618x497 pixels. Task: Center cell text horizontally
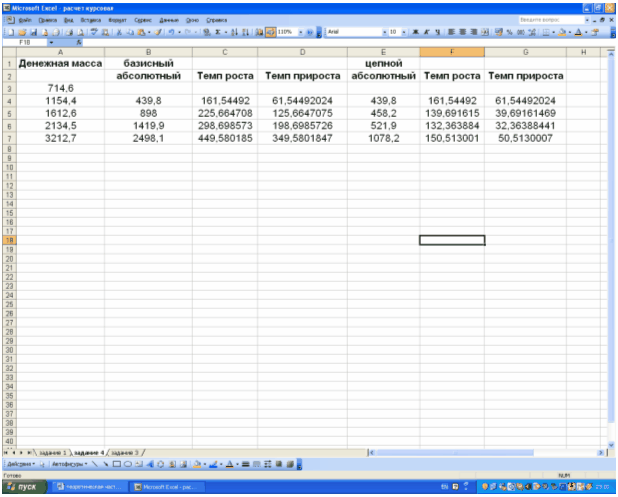[462, 32]
